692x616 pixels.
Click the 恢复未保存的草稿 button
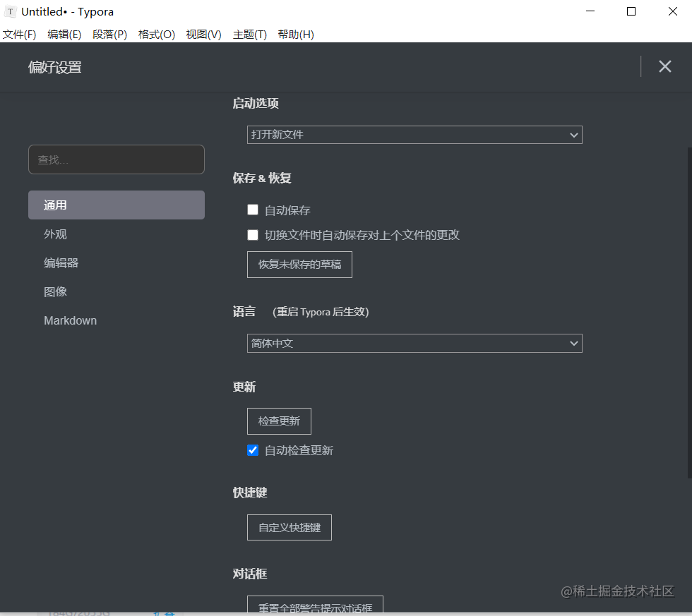pyautogui.click(x=299, y=265)
